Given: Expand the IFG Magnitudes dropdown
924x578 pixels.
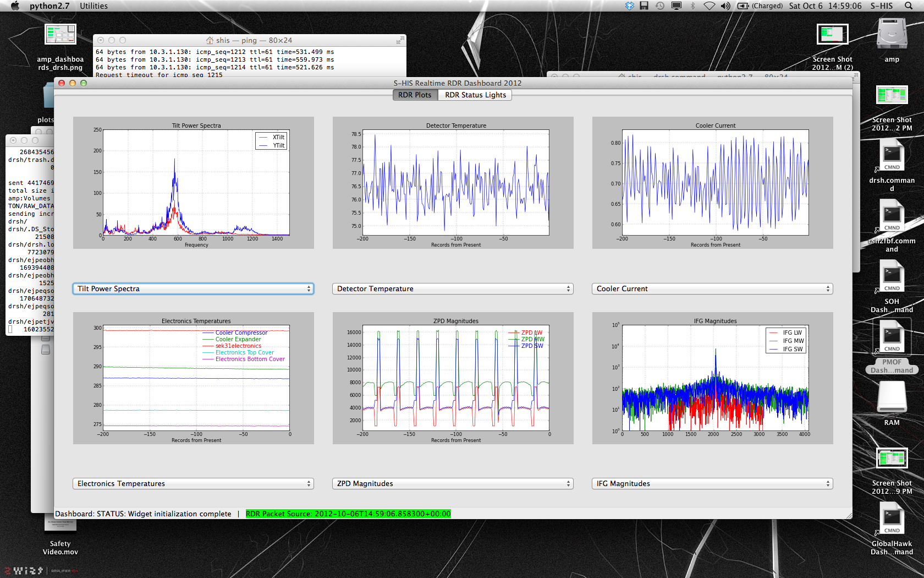Looking at the screenshot, I should click(x=712, y=484).
